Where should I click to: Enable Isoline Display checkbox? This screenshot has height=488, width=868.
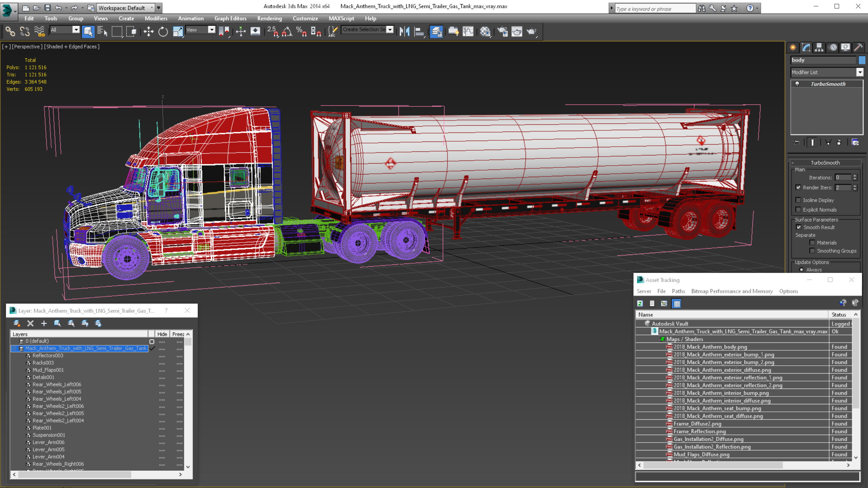pyautogui.click(x=798, y=200)
